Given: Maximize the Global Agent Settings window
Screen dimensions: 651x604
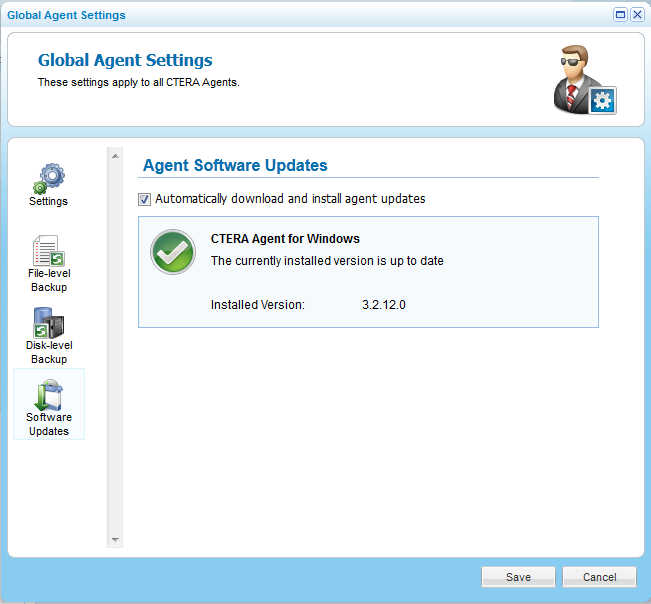Looking at the screenshot, I should 620,15.
